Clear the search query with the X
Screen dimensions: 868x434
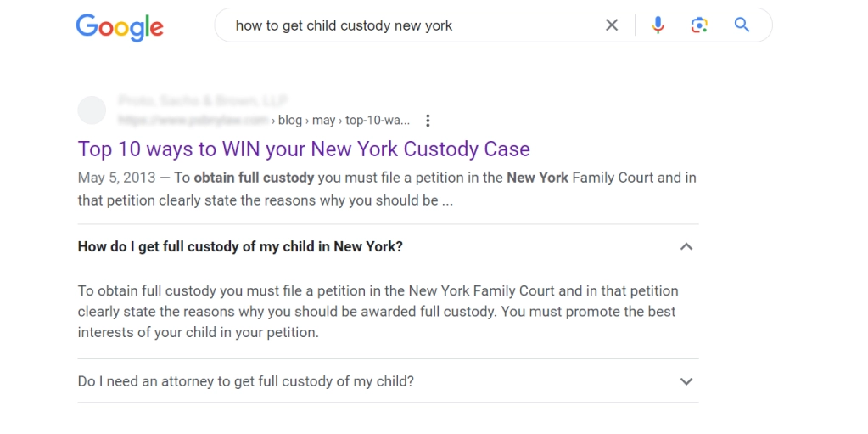(612, 25)
